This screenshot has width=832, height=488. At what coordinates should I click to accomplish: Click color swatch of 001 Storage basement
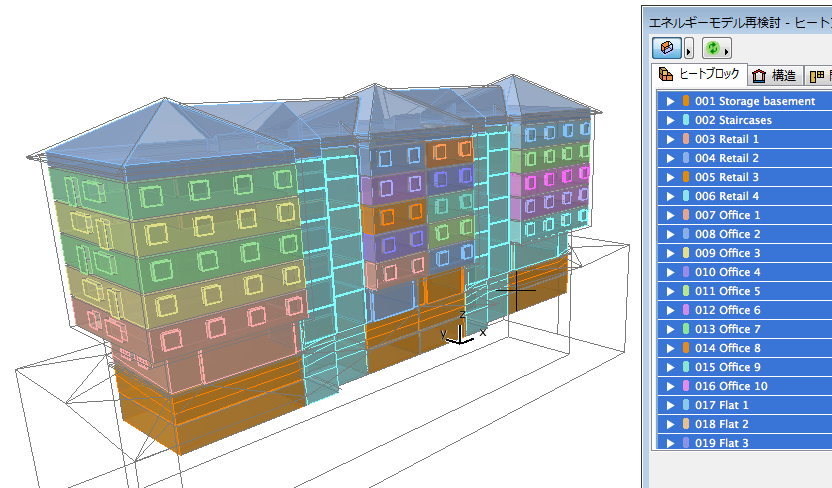point(686,101)
